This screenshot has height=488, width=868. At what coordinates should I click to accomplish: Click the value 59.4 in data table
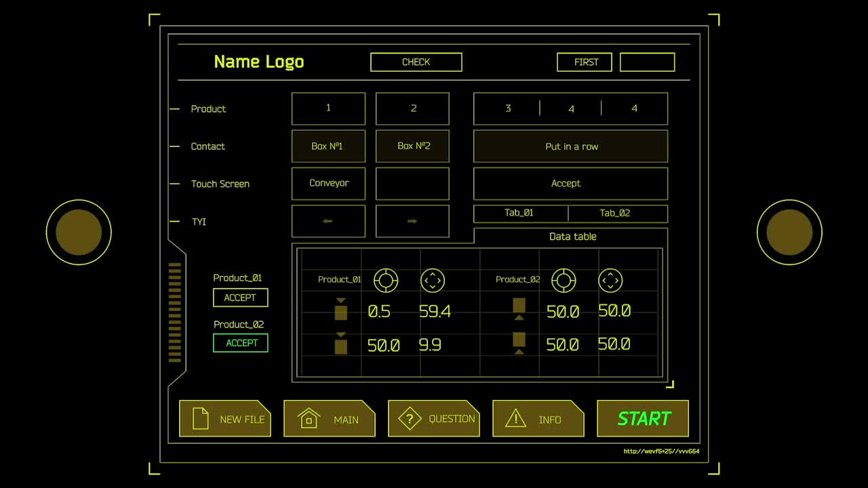(435, 312)
